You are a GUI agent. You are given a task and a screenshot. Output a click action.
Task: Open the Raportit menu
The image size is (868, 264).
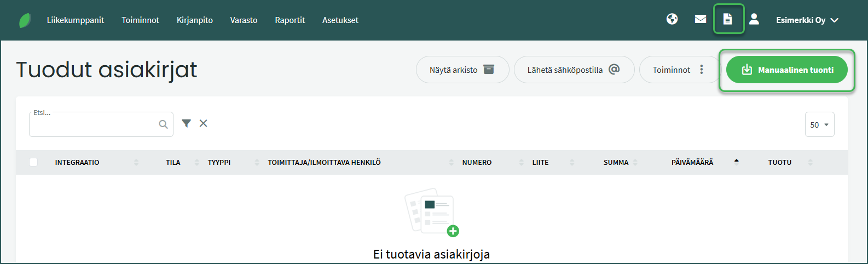click(290, 20)
